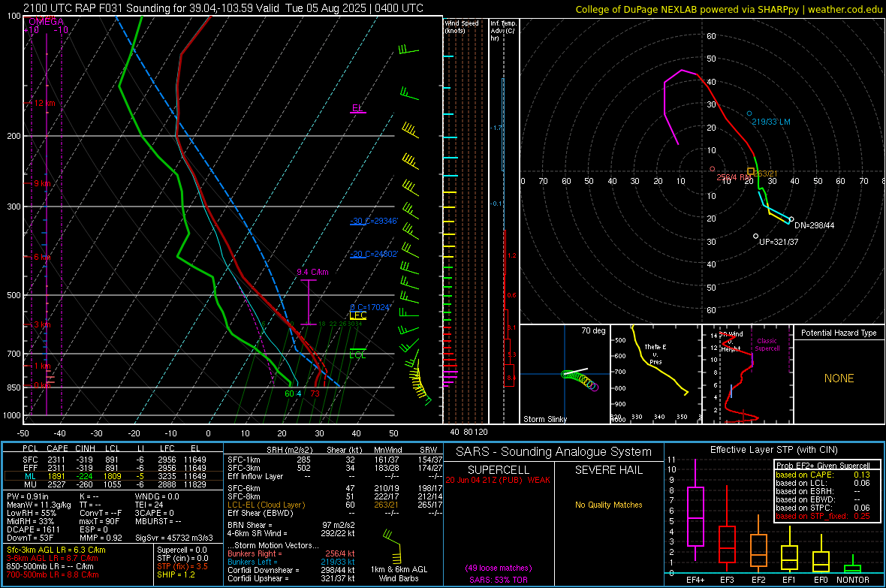Click the SEVERE HAIL column header
The image size is (886, 588).
click(x=608, y=470)
